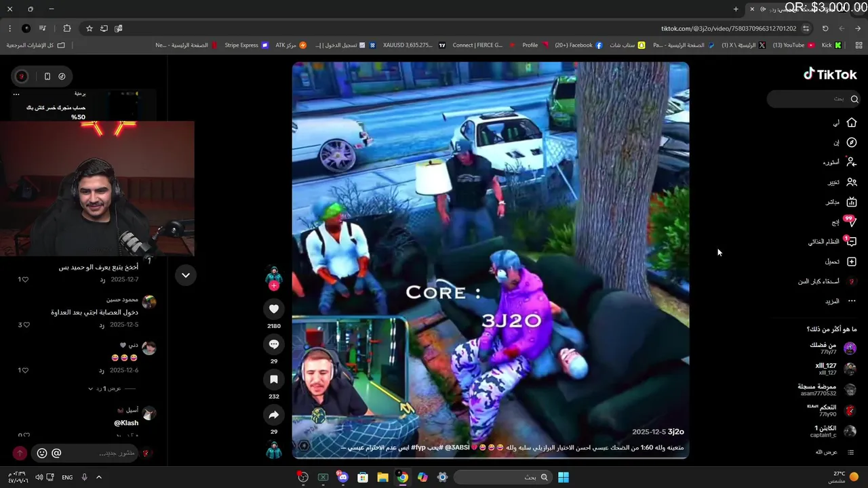Open the For You home icon

click(852, 123)
